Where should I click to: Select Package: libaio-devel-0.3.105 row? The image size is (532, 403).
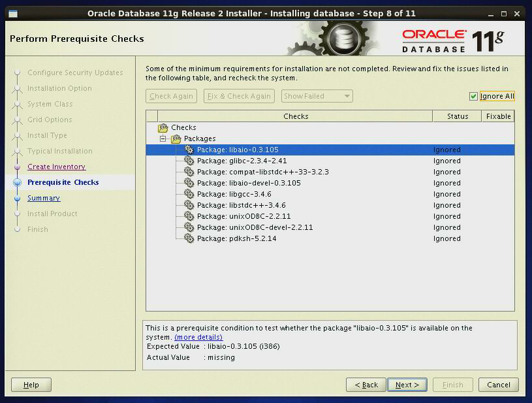(x=330, y=183)
